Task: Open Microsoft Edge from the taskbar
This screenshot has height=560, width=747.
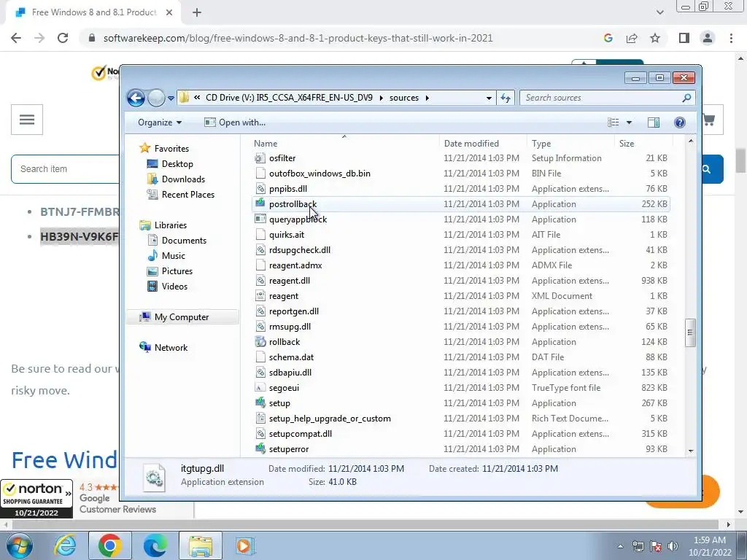Action: 155,545
